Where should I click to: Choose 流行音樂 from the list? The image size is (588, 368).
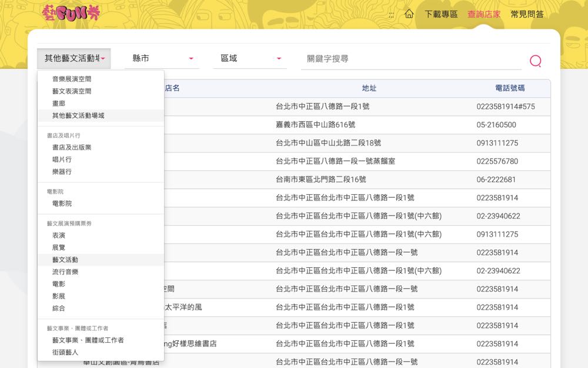(x=65, y=272)
